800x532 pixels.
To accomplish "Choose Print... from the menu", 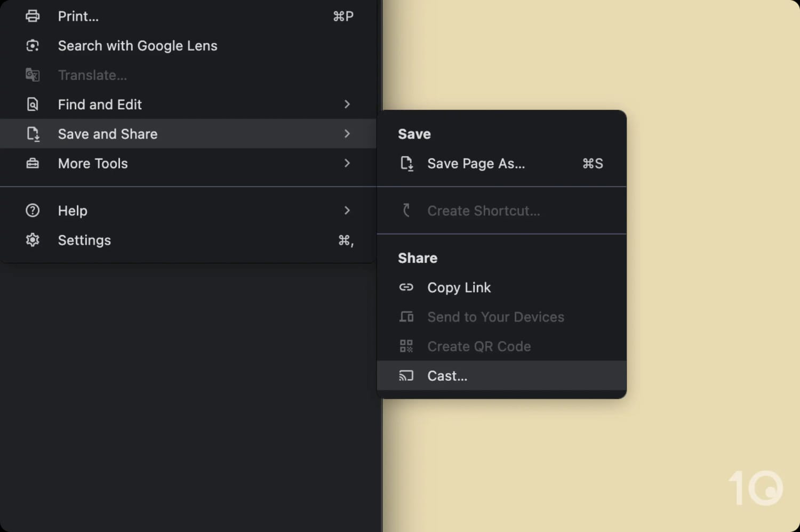I will (x=188, y=16).
